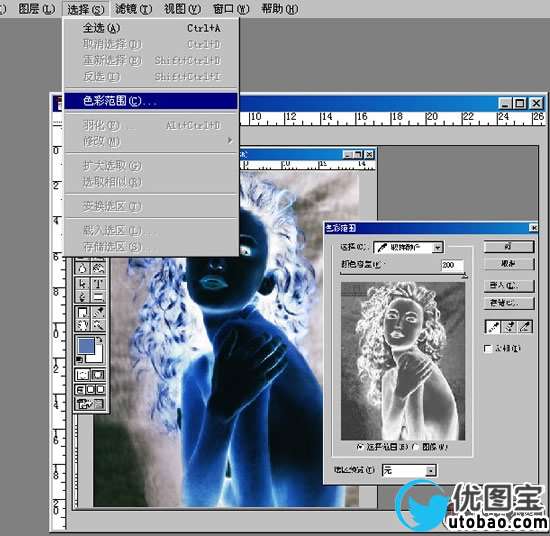Viewport: 550px width, 536px height.
Task: Click the fuzziness slider handle
Action: (464, 276)
